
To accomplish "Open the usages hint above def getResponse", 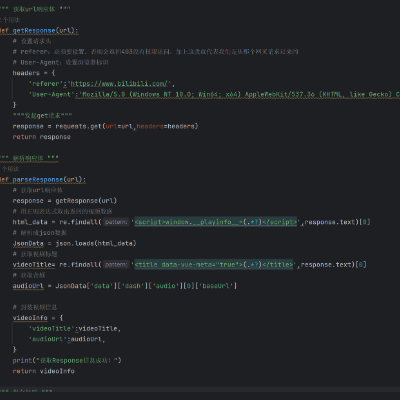I will coord(10,20).
